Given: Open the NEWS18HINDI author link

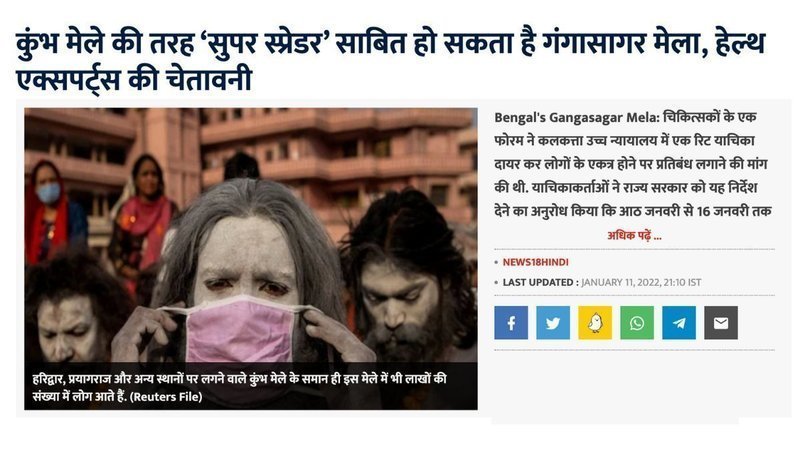Looking at the screenshot, I should point(535,262).
